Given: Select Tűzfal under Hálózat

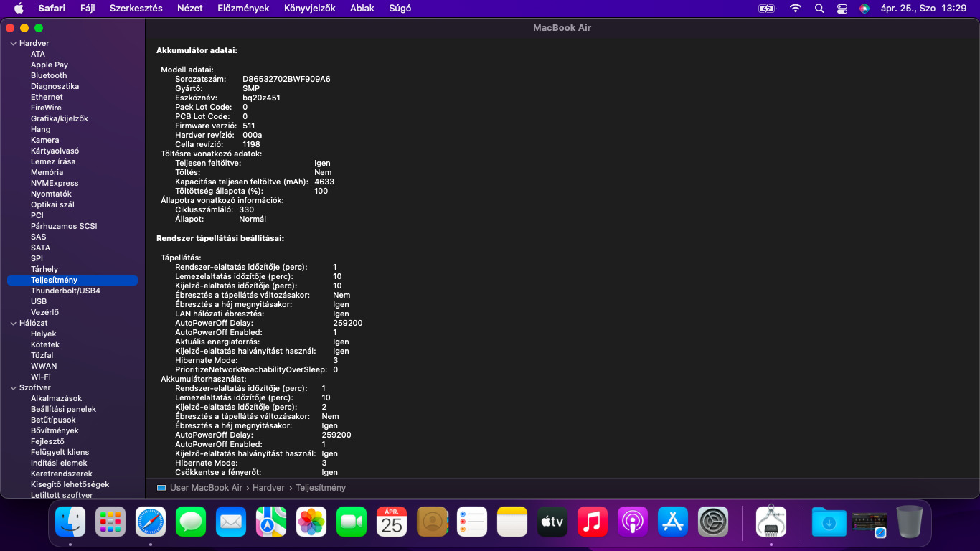Looking at the screenshot, I should 42,355.
